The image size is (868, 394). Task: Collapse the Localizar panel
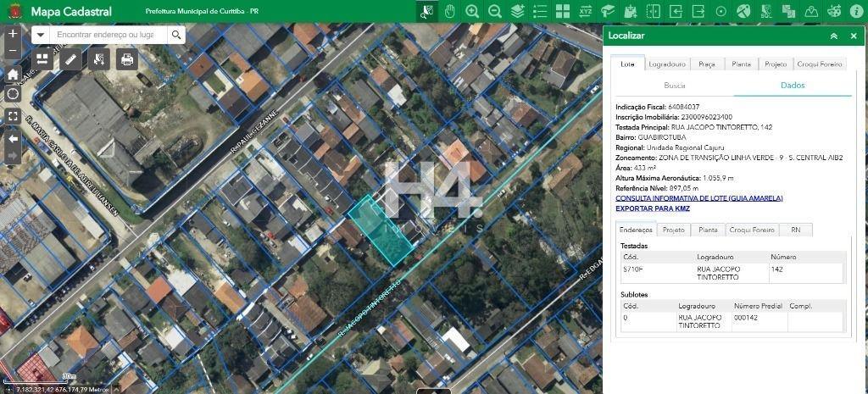click(833, 36)
